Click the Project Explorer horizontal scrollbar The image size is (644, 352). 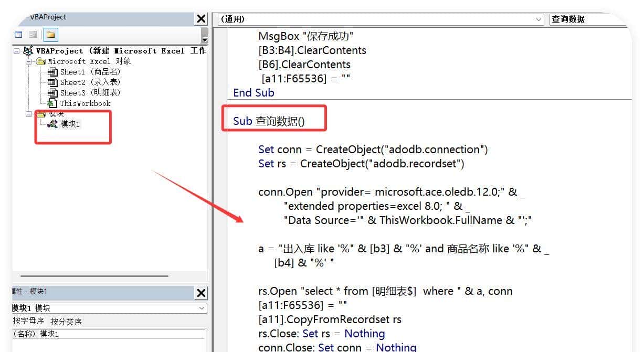click(94, 276)
